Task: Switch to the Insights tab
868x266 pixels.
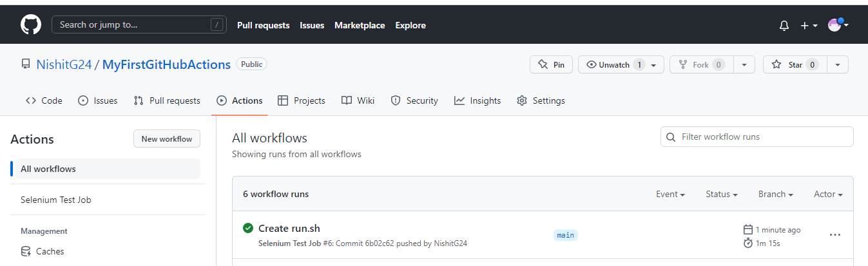Action: pos(477,100)
